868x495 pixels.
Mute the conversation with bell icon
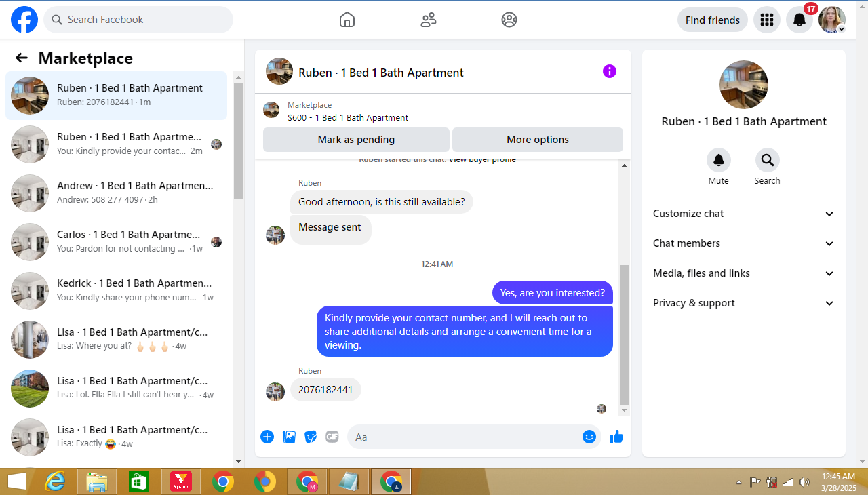pos(719,160)
